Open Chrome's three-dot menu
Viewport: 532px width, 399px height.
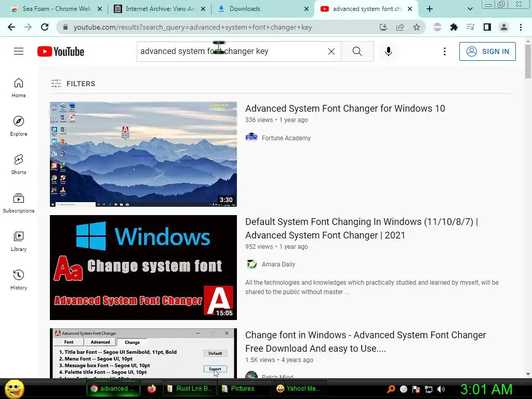click(521, 27)
